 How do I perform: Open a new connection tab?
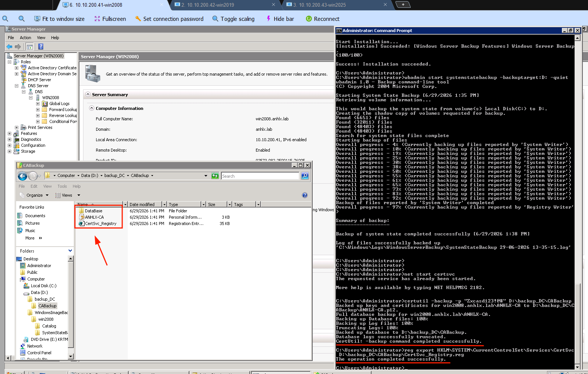pyautogui.click(x=403, y=4)
